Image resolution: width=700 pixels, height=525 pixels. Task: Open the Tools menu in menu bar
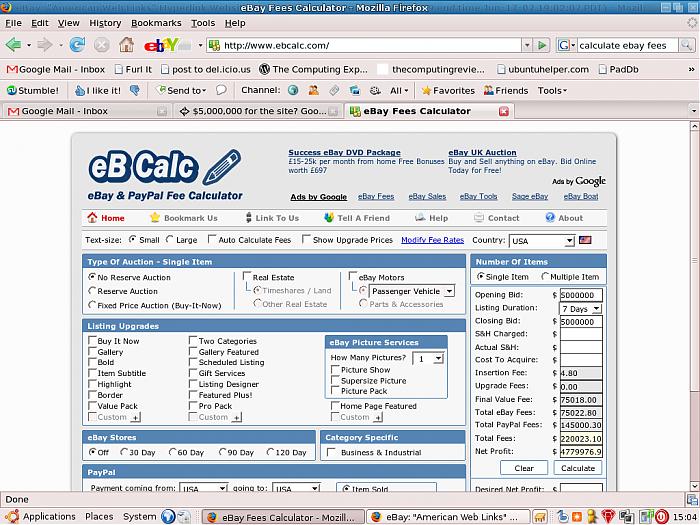tap(203, 23)
